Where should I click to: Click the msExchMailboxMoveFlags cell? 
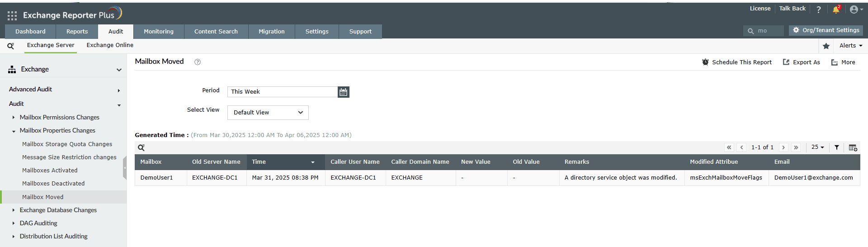[x=726, y=178]
